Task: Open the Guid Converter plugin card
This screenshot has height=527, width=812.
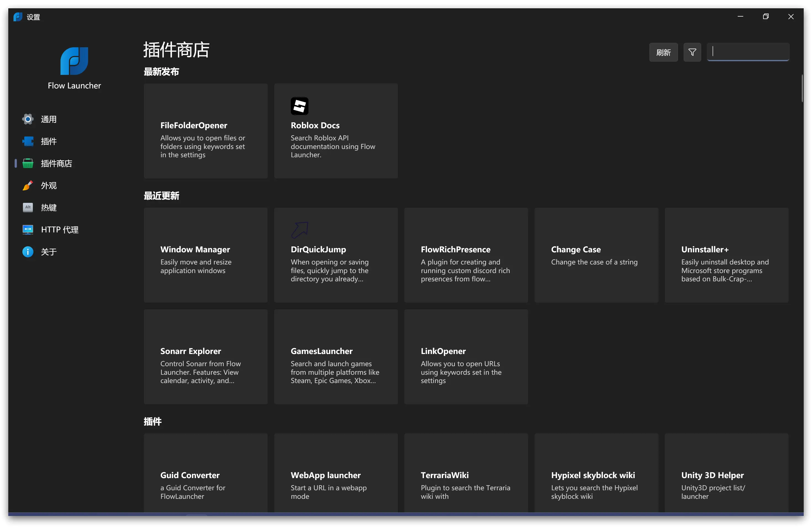Action: [x=205, y=473]
